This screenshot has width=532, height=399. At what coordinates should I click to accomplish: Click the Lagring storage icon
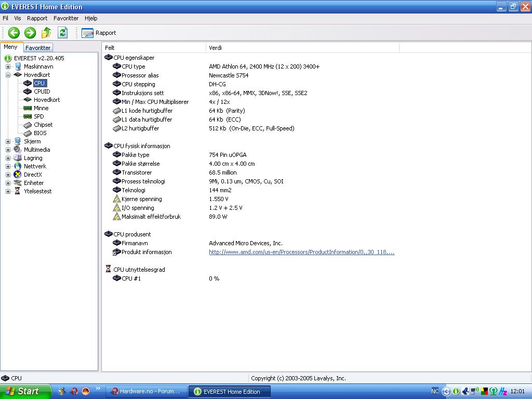(x=18, y=158)
